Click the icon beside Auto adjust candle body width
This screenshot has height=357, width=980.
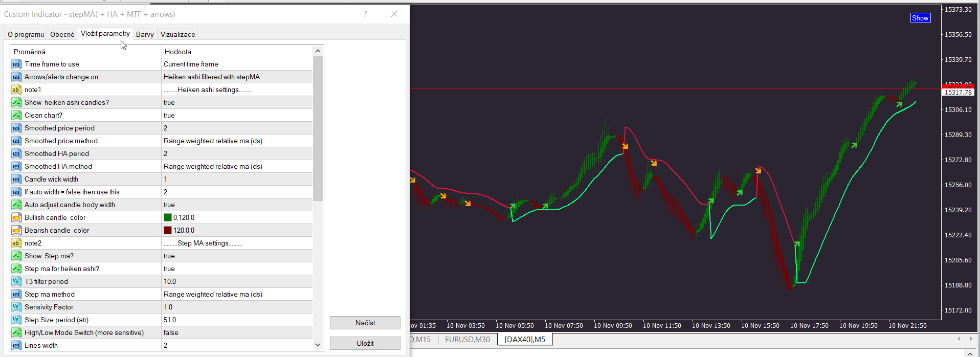16,205
